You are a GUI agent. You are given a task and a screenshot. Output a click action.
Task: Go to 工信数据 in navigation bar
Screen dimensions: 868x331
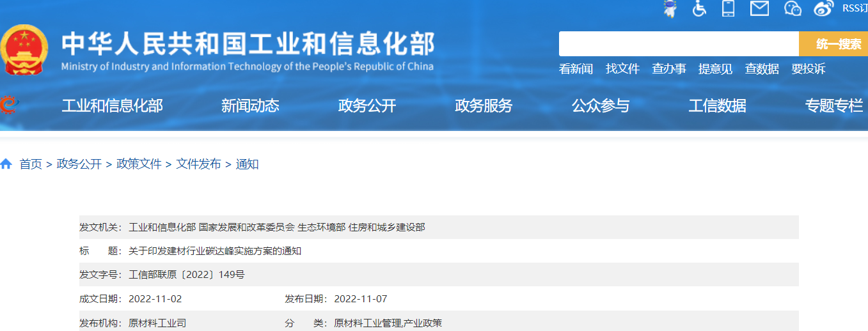coord(717,106)
